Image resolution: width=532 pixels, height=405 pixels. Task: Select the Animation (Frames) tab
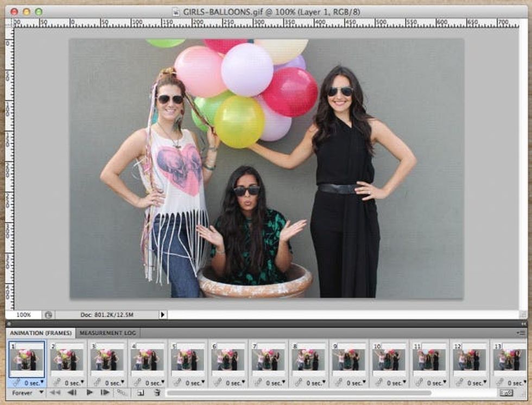click(41, 332)
